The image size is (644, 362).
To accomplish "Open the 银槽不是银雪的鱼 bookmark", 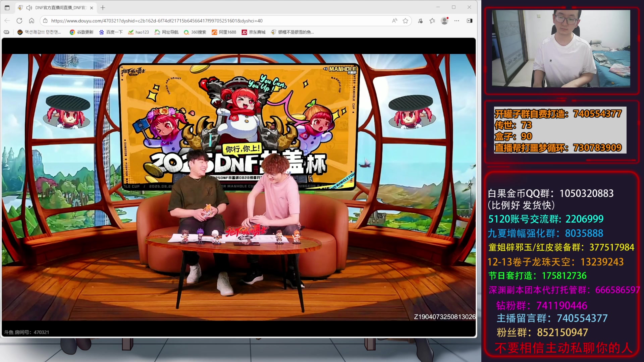I will point(293,32).
